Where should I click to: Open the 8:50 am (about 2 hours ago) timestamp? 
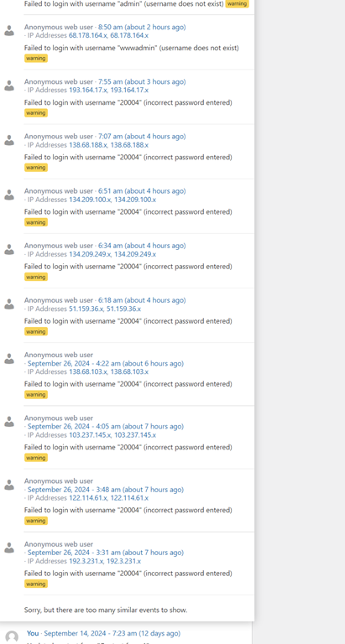142,27
